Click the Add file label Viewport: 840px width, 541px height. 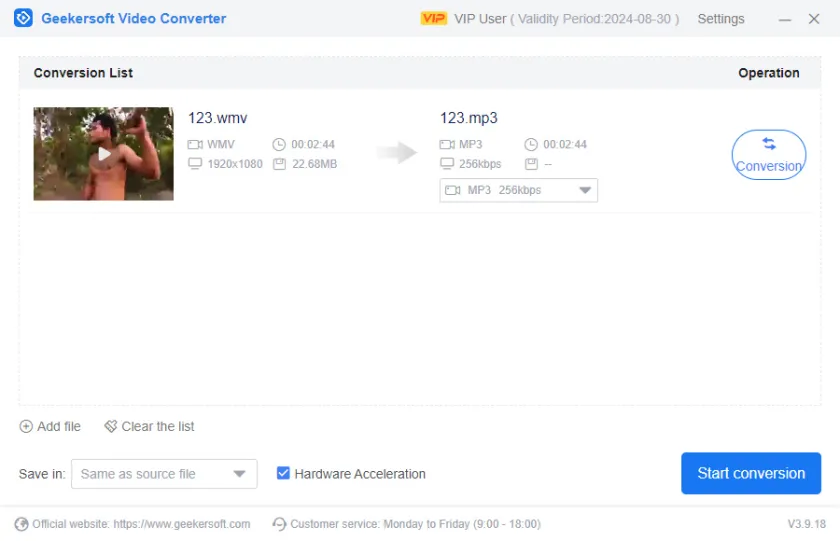(59, 426)
